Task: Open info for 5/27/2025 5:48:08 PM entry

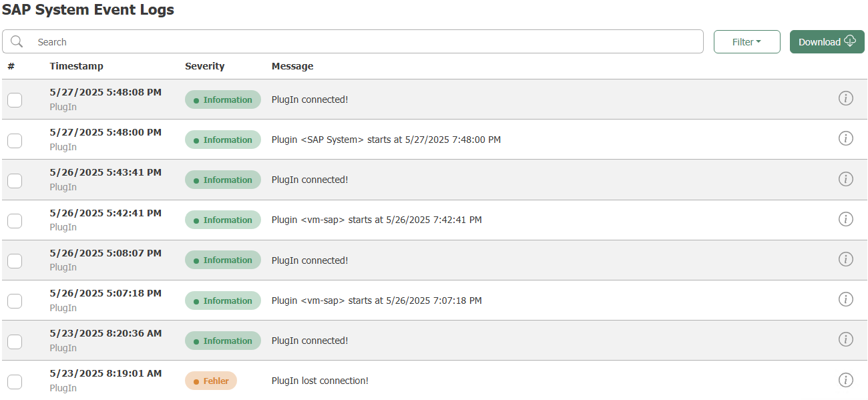Action: (x=845, y=99)
